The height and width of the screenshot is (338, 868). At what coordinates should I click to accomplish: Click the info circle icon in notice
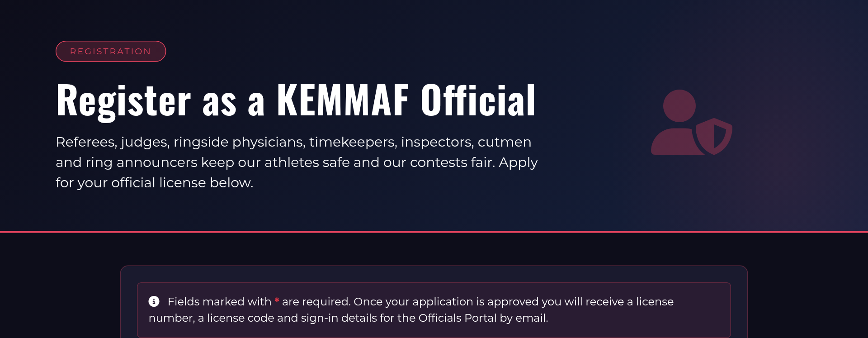coord(154,301)
